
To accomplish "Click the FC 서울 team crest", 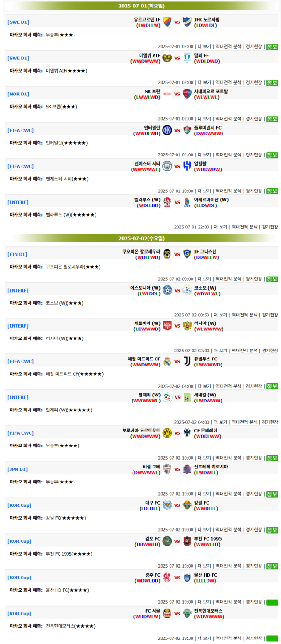I will coord(167,613).
